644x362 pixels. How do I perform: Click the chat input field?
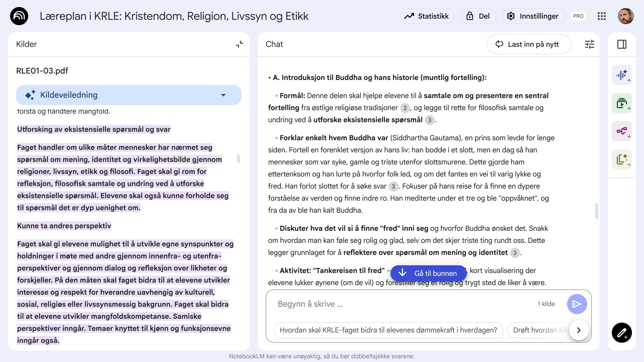pyautogui.click(x=403, y=304)
